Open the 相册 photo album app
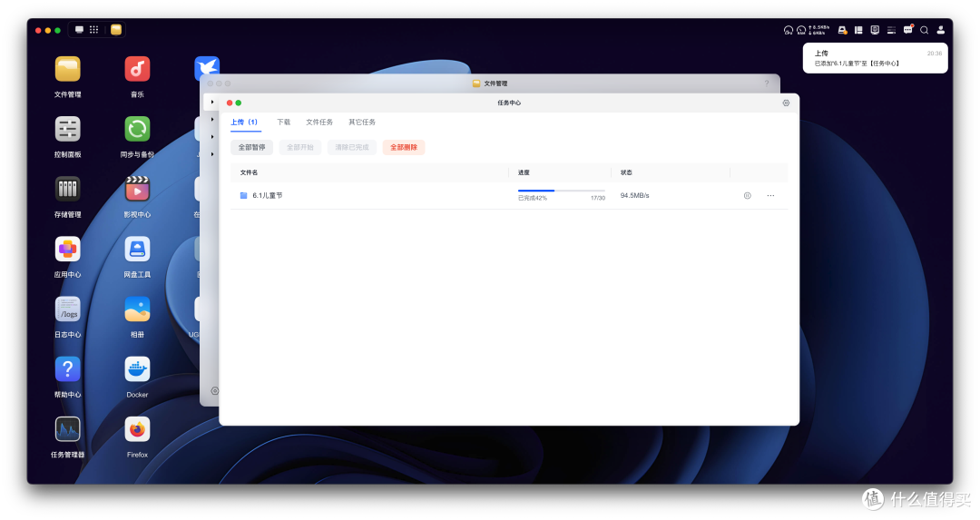The image size is (980, 520). (137, 309)
